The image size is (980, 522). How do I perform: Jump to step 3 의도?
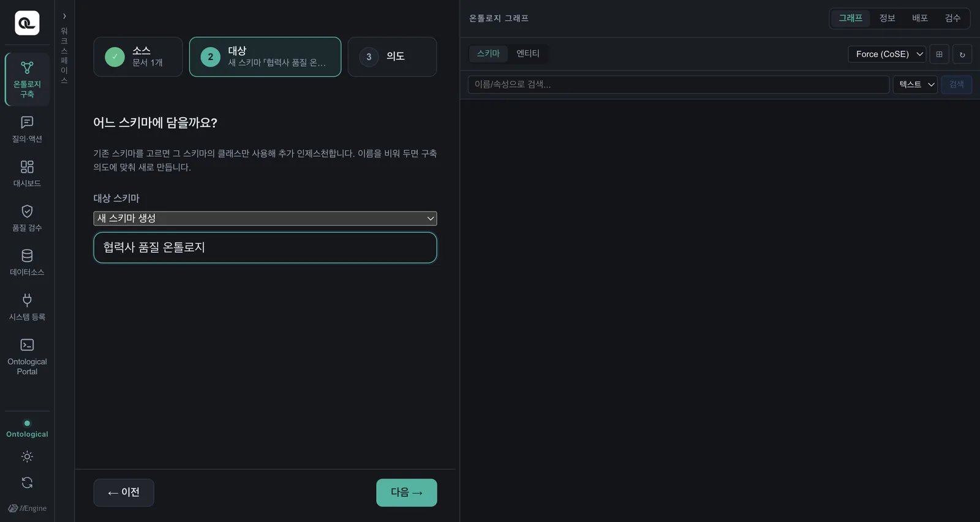click(x=392, y=56)
